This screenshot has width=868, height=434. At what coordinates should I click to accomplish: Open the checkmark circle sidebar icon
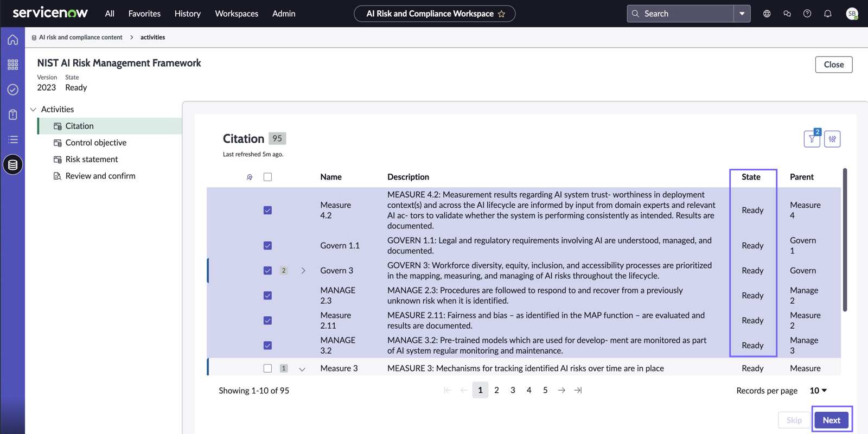(x=12, y=90)
